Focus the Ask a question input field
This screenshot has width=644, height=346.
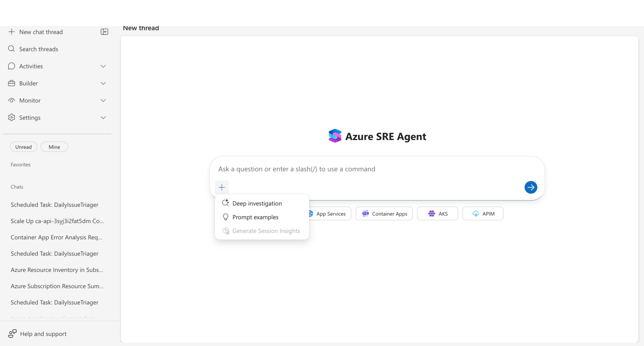[x=377, y=169]
